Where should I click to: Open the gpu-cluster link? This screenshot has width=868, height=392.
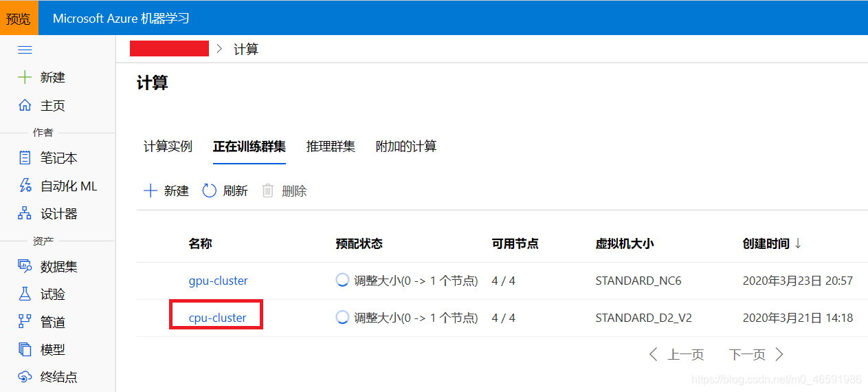tap(218, 281)
